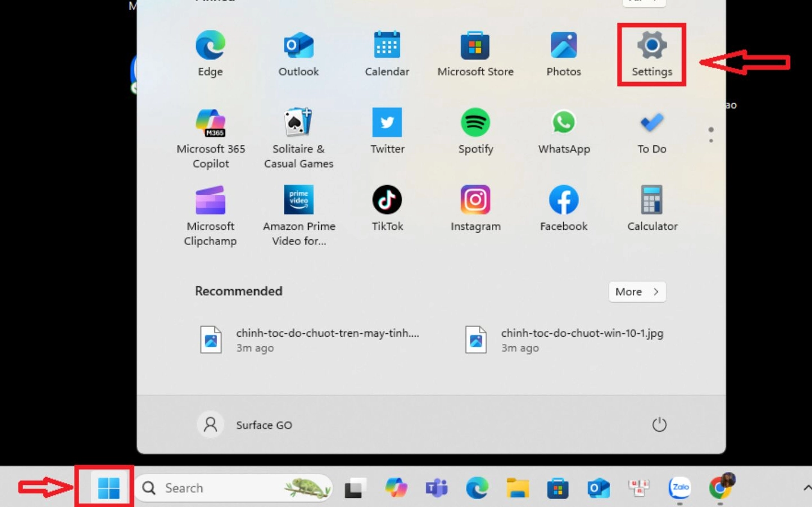Open the power options menu
The width and height of the screenshot is (812, 507).
click(660, 424)
